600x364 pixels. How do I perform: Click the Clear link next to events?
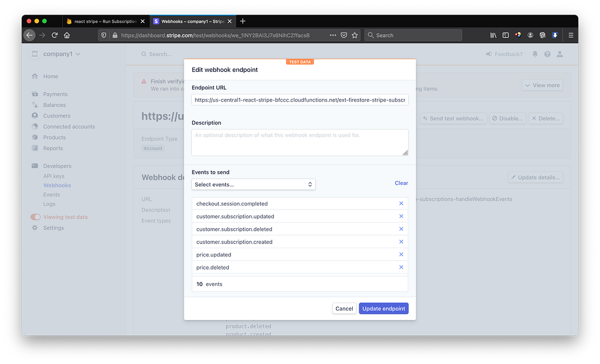click(x=401, y=183)
